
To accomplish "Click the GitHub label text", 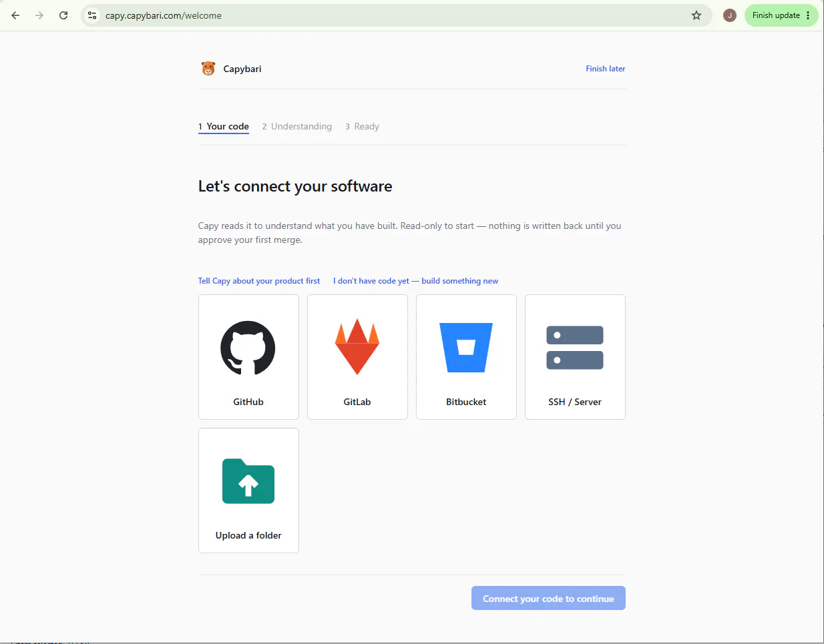I will click(248, 402).
